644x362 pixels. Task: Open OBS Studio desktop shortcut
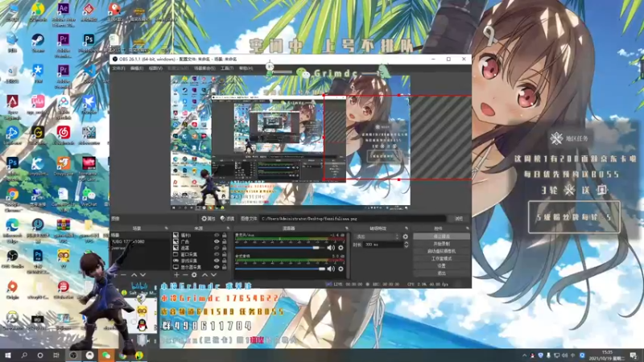tap(12, 259)
